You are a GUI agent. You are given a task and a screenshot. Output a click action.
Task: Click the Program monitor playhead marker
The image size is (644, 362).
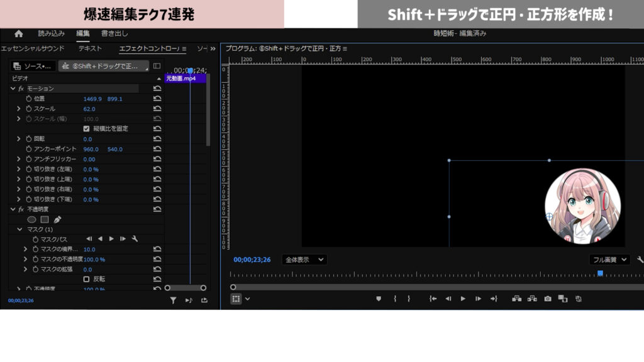pyautogui.click(x=600, y=273)
